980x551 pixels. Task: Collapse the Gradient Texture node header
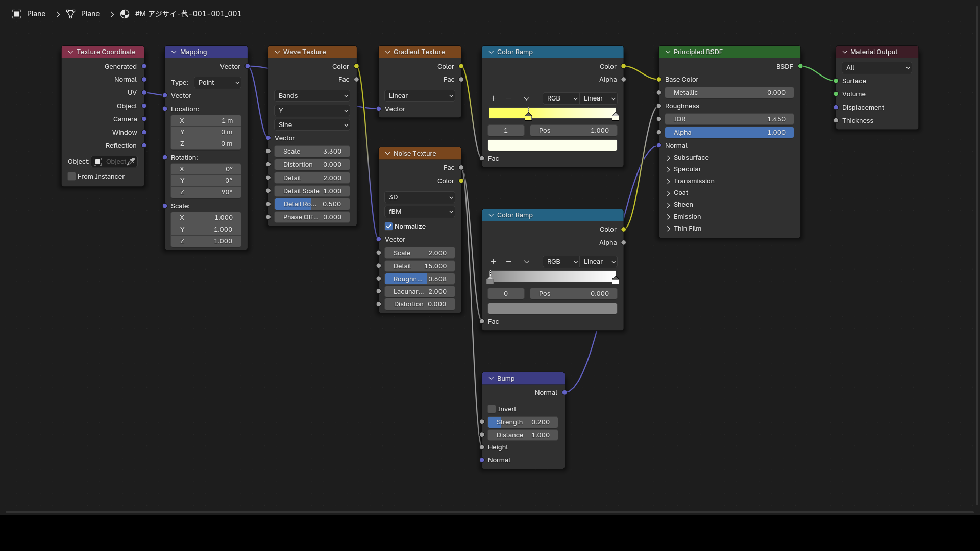click(388, 52)
